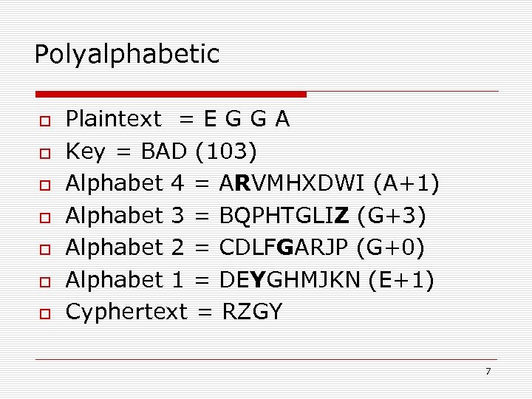
Task: Click the bold Y in DEYGHMJKN
Action: tap(256, 281)
